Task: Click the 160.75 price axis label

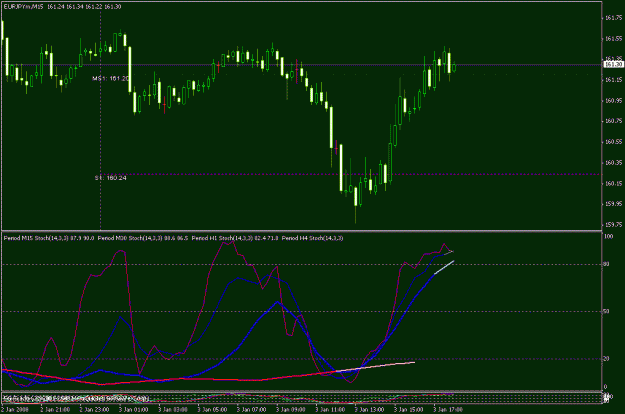Action: 613,121
